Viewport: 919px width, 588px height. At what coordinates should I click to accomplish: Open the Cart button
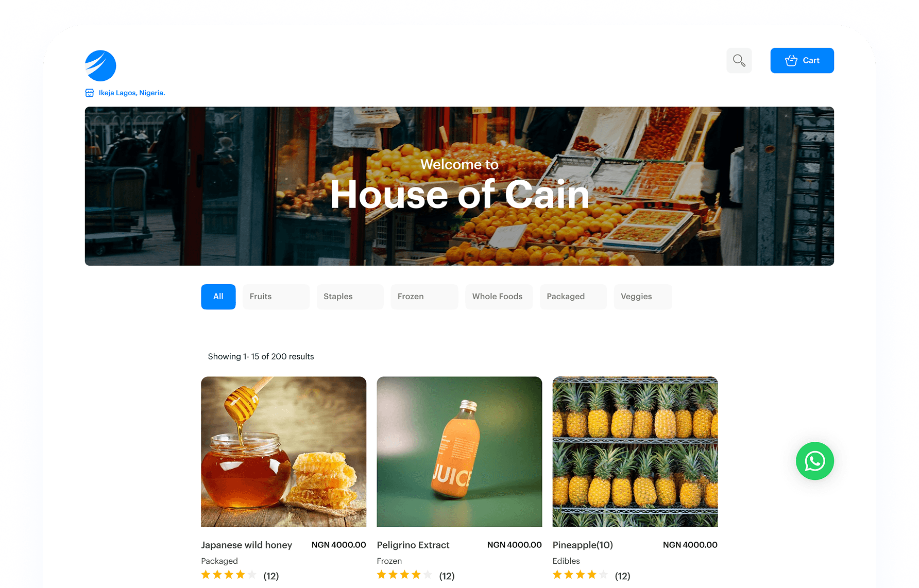(x=802, y=60)
